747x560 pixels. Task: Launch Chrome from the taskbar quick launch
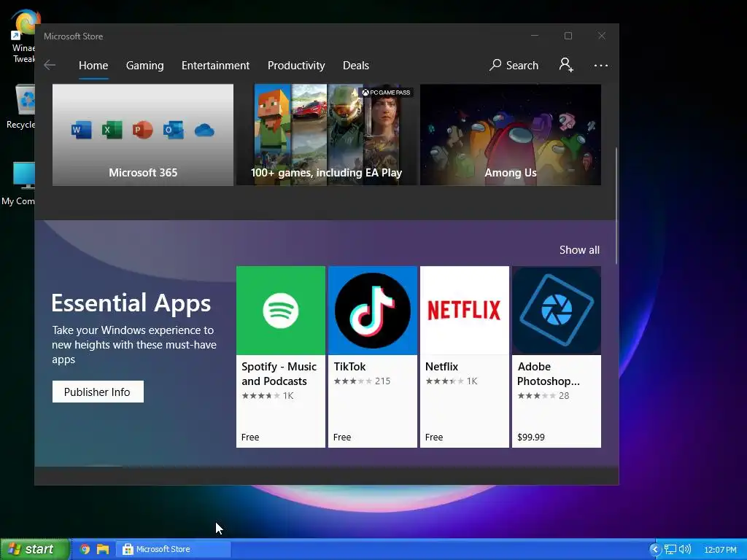[x=85, y=549]
